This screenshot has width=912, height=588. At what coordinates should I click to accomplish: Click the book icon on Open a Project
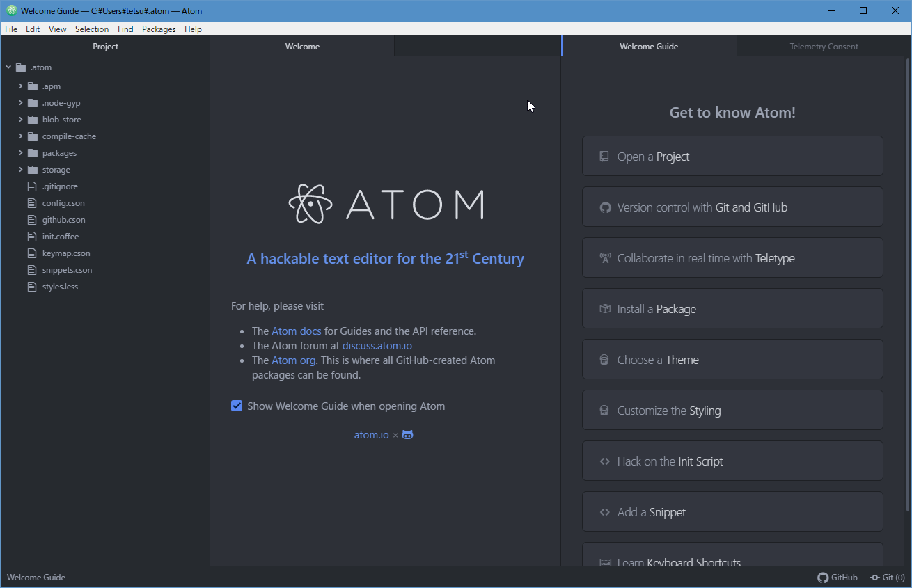(x=604, y=157)
